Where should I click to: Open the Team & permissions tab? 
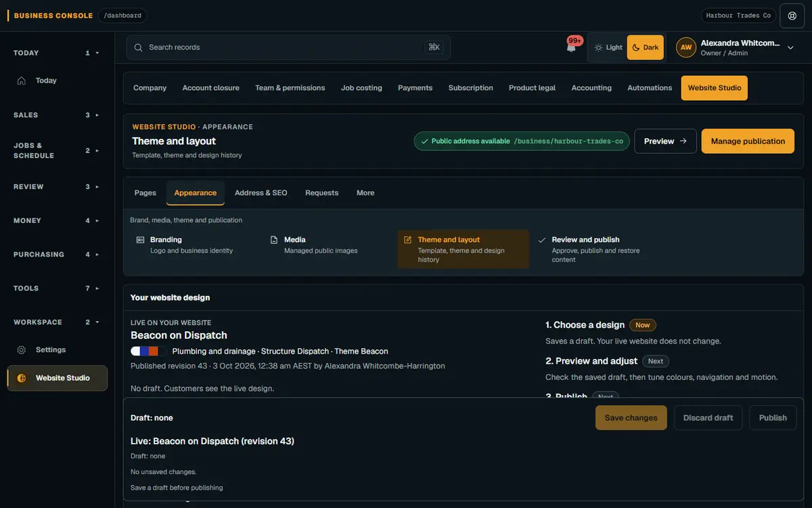[x=290, y=88]
